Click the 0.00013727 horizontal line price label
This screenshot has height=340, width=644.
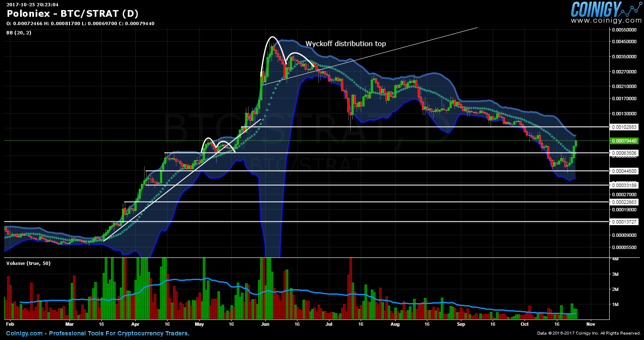[624, 221]
